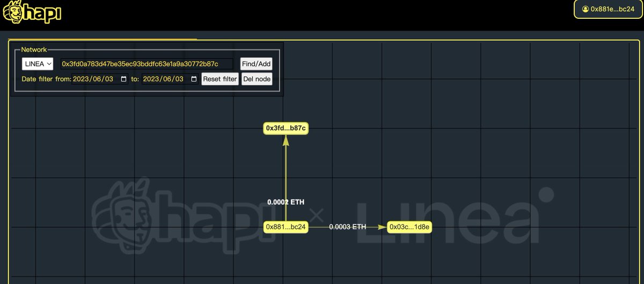Click the 0.0003 ETH edge label
Viewport: 644px width, 284px height.
click(347, 227)
